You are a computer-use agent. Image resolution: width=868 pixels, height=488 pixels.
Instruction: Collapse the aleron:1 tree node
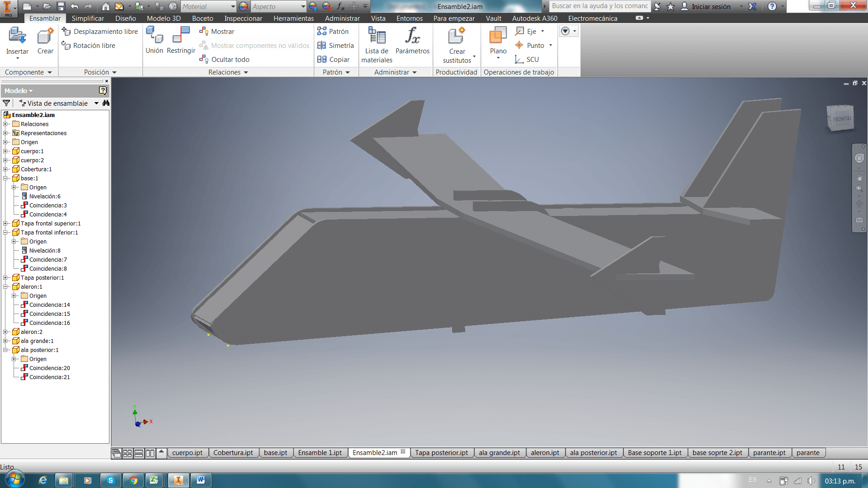point(5,287)
